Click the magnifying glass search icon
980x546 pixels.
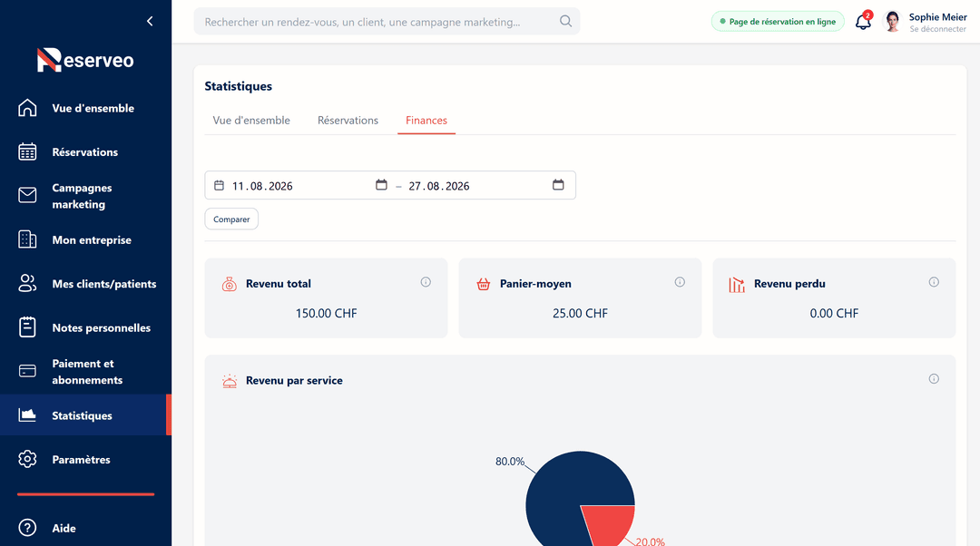(565, 21)
